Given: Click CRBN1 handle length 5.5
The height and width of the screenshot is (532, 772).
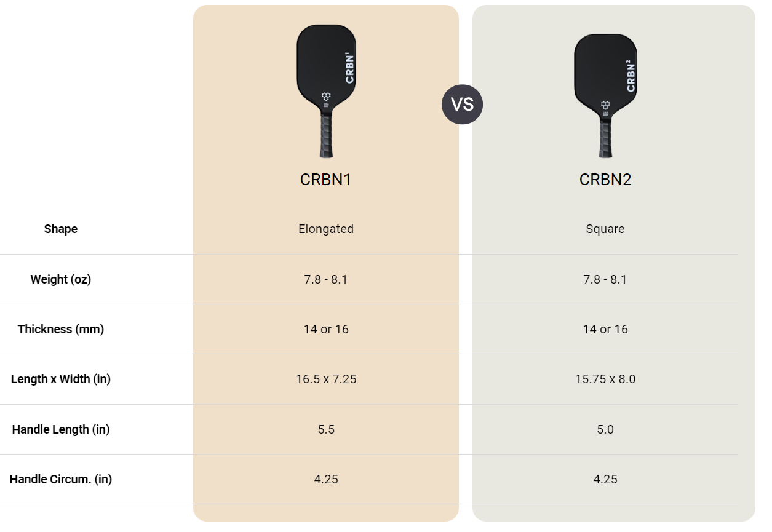Looking at the screenshot, I should click(326, 429).
